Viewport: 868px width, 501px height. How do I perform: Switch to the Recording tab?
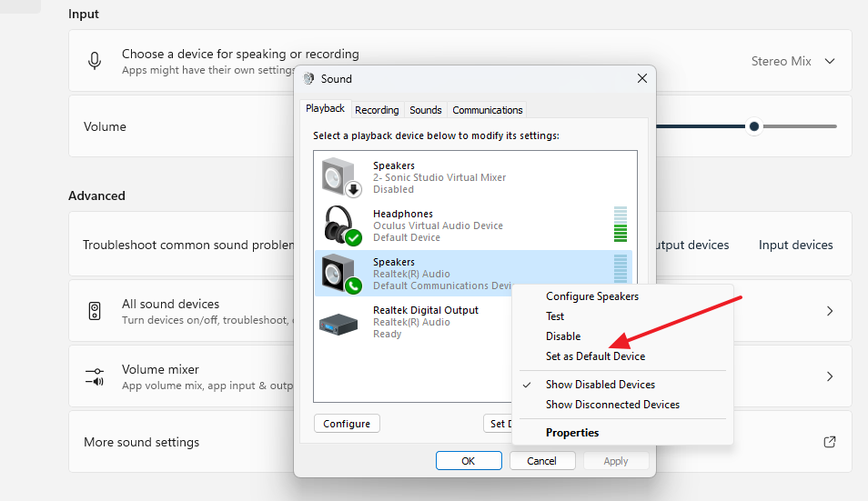click(377, 110)
